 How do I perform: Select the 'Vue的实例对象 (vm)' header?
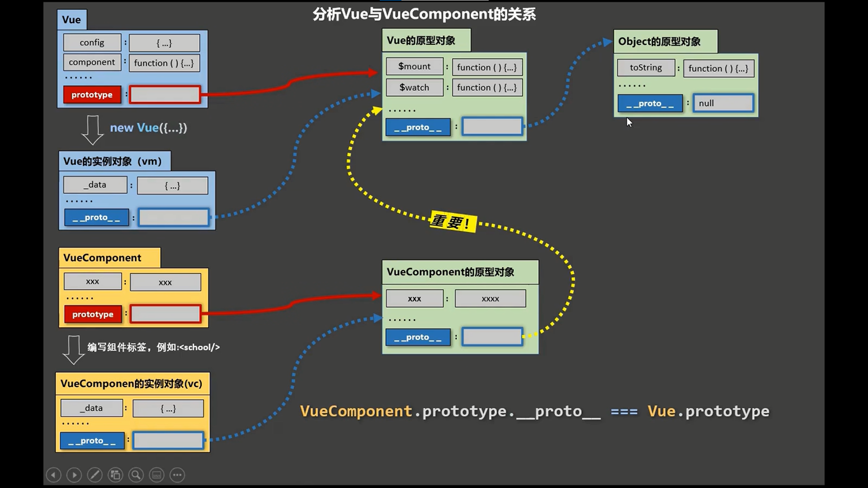pyautogui.click(x=115, y=161)
